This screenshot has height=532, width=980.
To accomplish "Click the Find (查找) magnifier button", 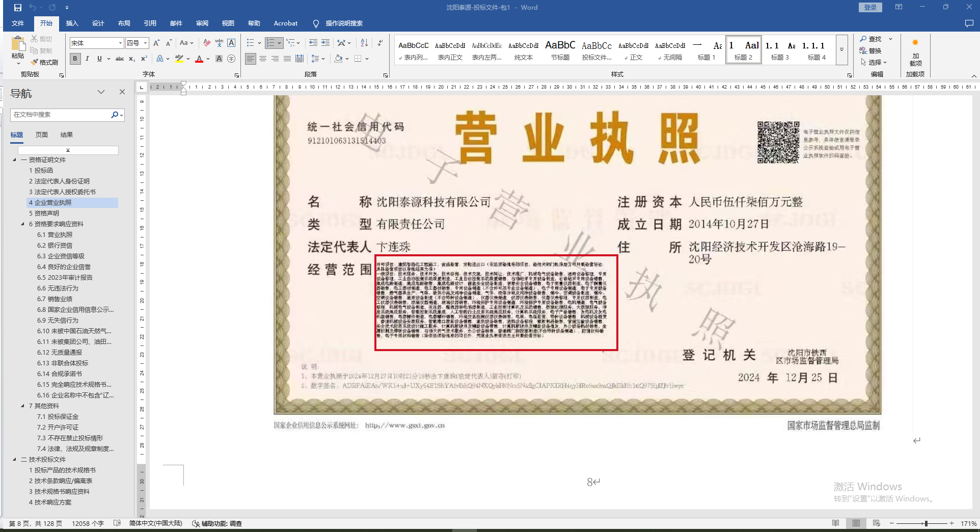I will 870,39.
